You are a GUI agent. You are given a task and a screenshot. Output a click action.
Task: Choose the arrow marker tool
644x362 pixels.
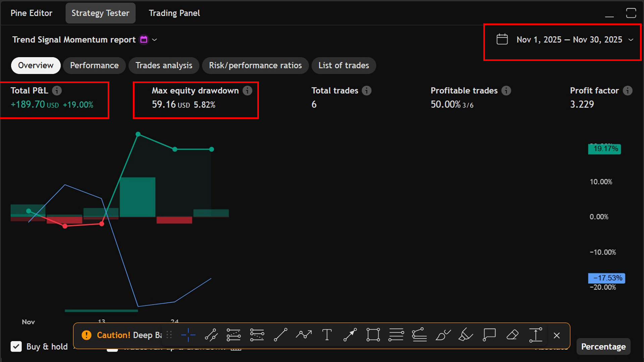tap(350, 335)
